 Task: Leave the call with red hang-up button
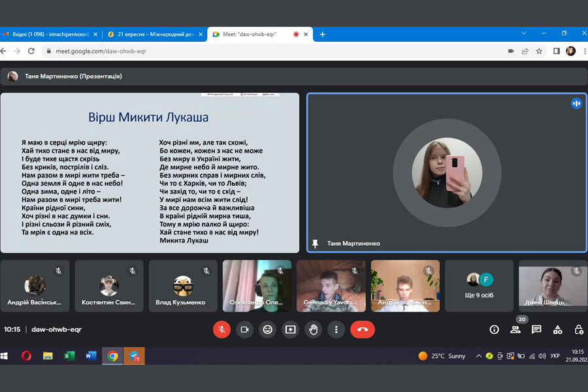pos(363,329)
